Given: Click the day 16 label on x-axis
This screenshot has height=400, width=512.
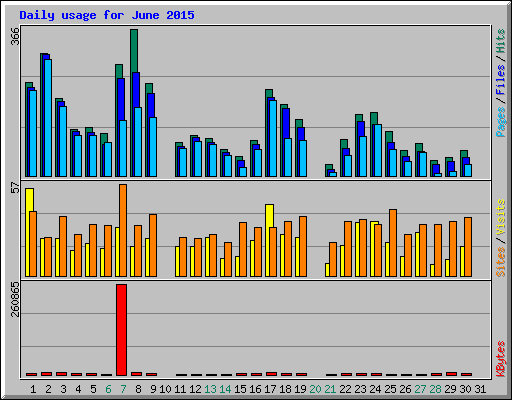Looking at the screenshot, I should (255, 389).
